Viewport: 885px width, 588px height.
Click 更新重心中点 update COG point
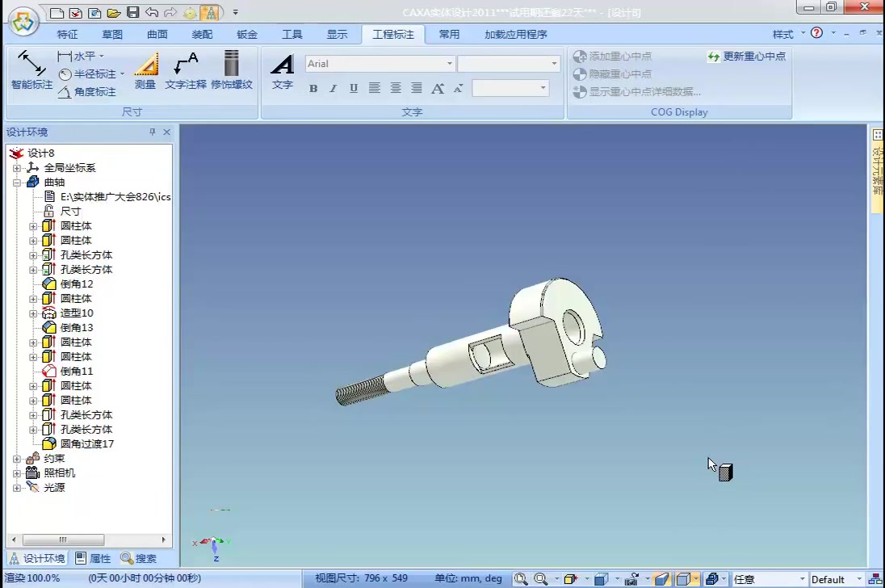[x=746, y=57]
